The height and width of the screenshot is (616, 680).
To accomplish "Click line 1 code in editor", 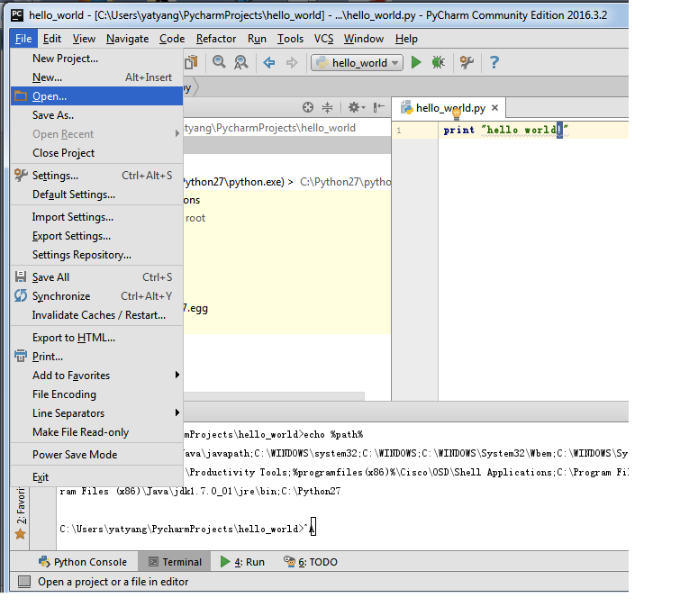I will click(505, 130).
